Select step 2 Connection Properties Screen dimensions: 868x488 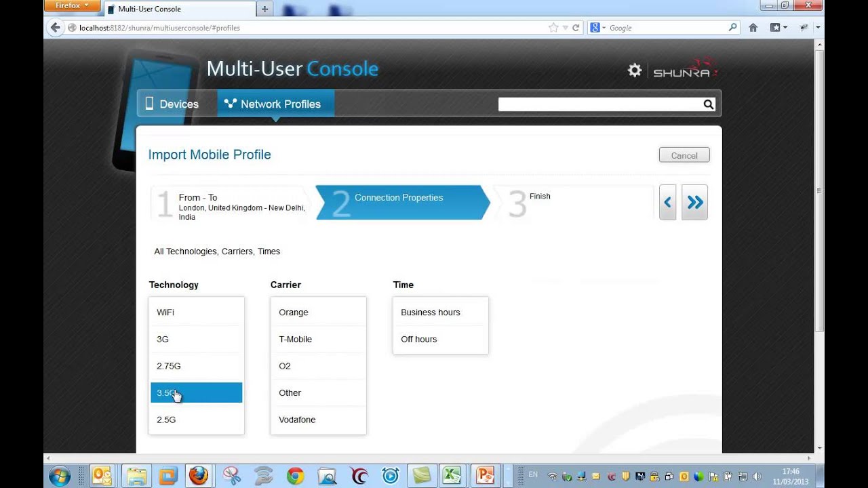click(x=402, y=202)
